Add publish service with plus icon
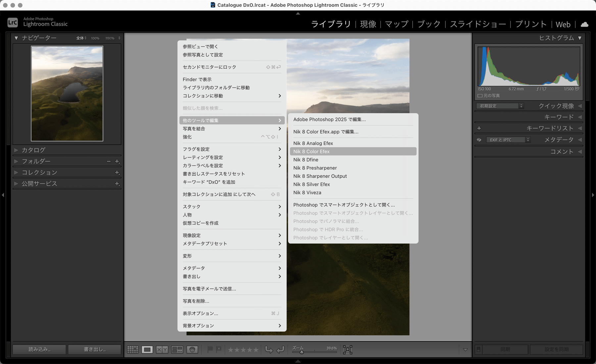The image size is (596, 364). [x=117, y=184]
